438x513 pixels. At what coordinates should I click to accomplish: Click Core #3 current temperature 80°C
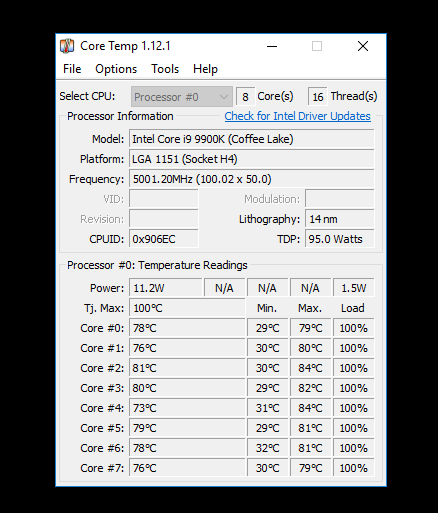187,388
